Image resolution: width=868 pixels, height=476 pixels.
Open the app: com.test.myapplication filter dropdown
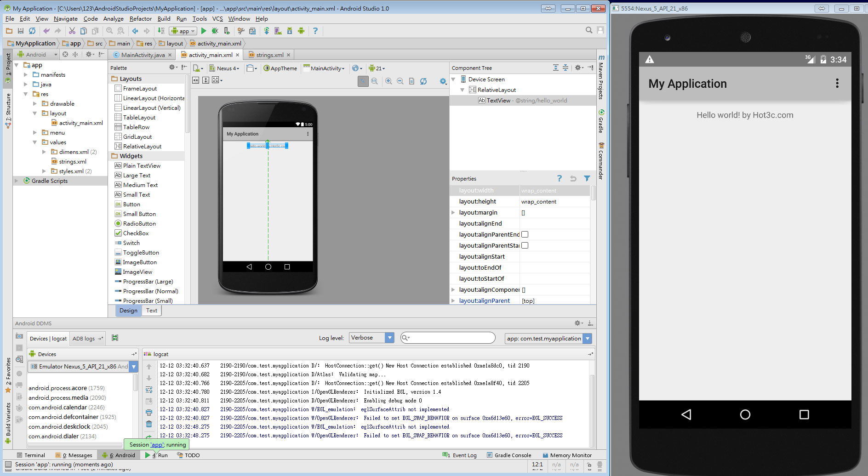coord(587,339)
